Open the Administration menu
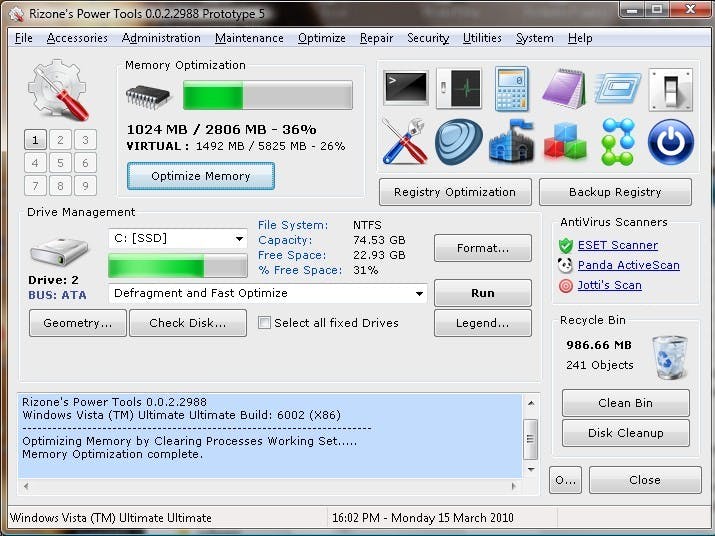Screen dimensions: 715x536 pos(161,38)
